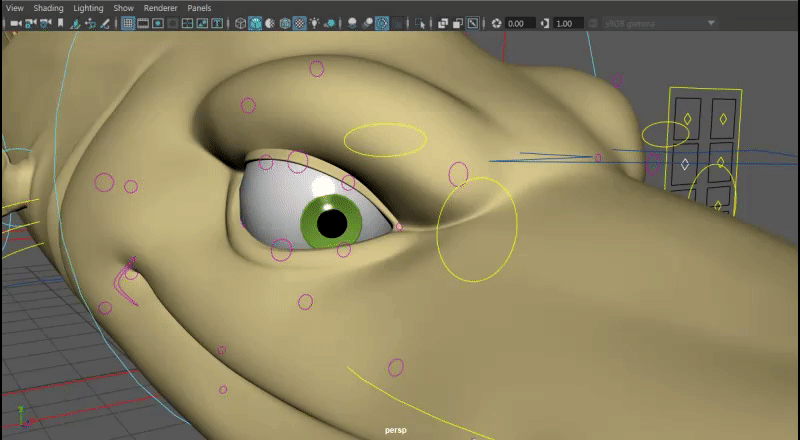Toggle the X-Ray icon
Screen dimensions: 800x440
[443, 23]
